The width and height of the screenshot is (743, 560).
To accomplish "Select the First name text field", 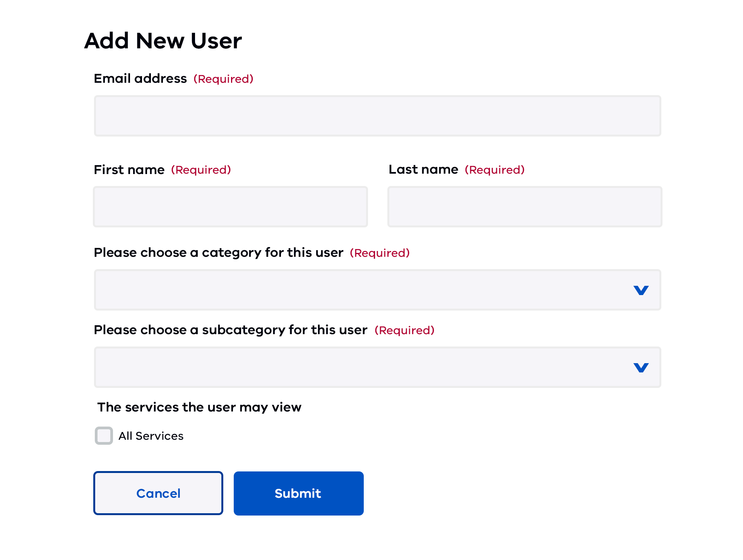I will click(230, 207).
